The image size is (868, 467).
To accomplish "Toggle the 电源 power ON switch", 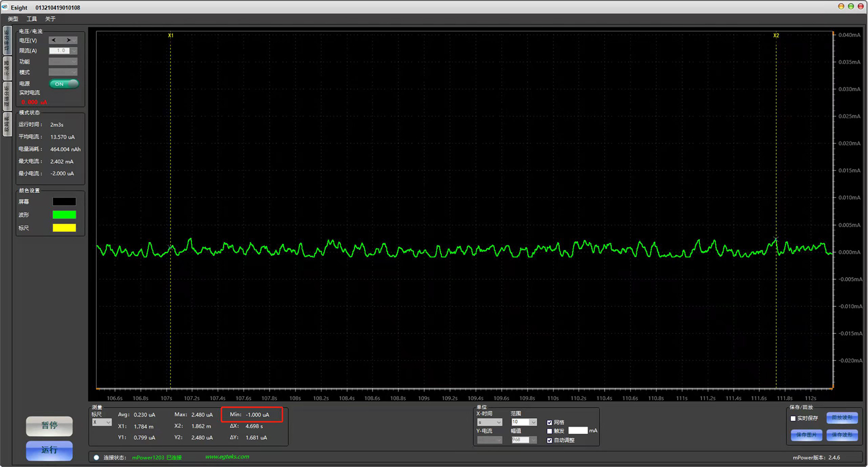I will (x=63, y=84).
